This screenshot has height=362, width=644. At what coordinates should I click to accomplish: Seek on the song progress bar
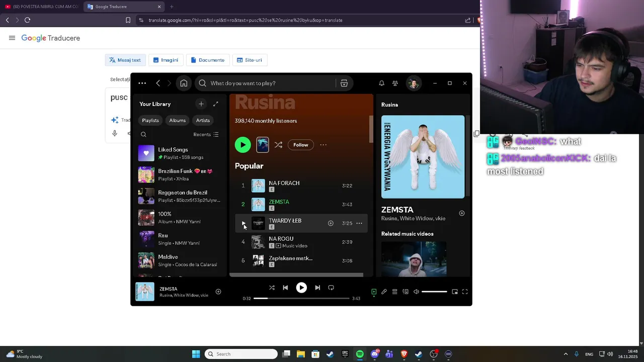point(301,299)
